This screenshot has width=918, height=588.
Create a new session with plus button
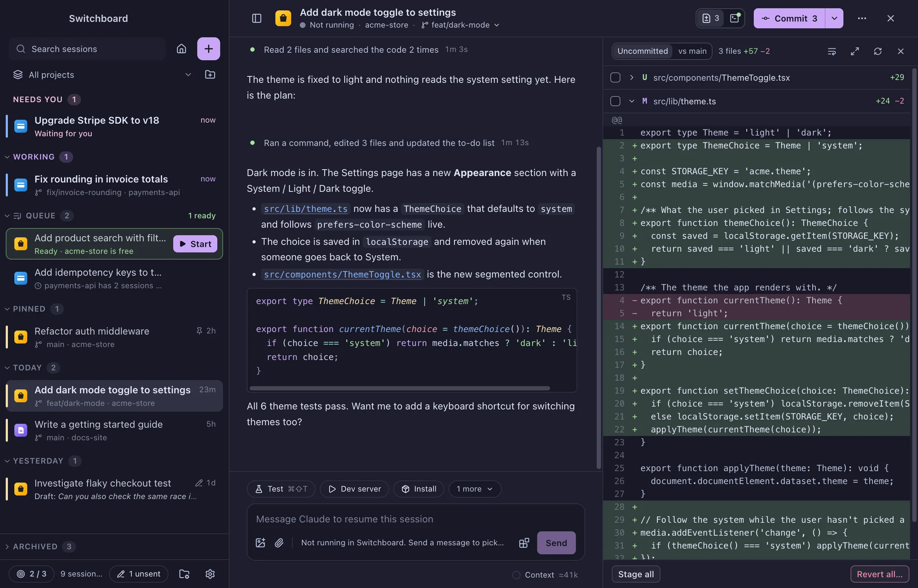pyautogui.click(x=208, y=49)
